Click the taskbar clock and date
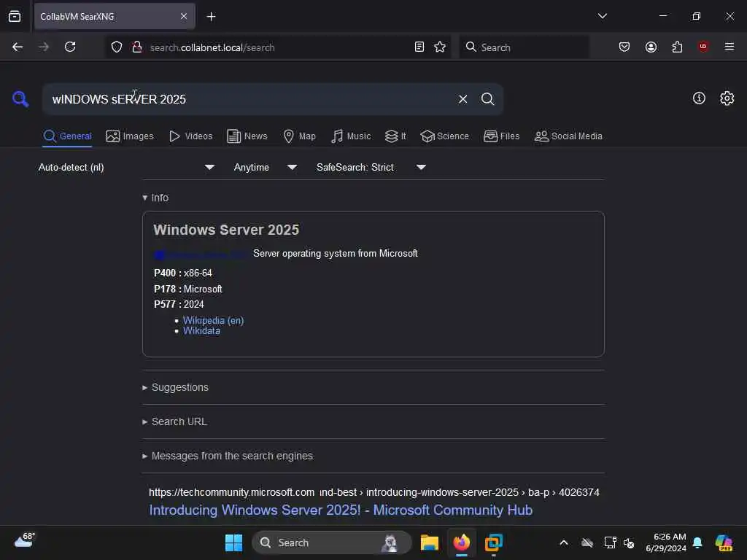This screenshot has height=560, width=747. (x=666, y=542)
